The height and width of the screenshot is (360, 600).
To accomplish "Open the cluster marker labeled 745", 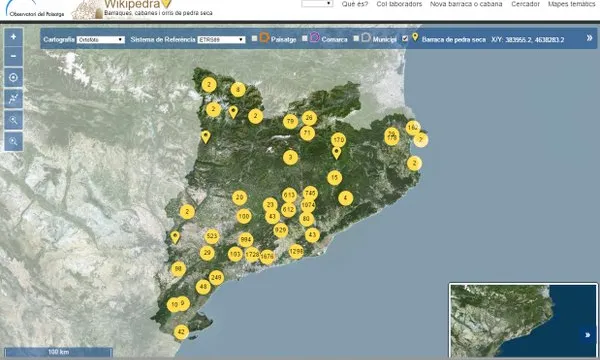I will [310, 193].
